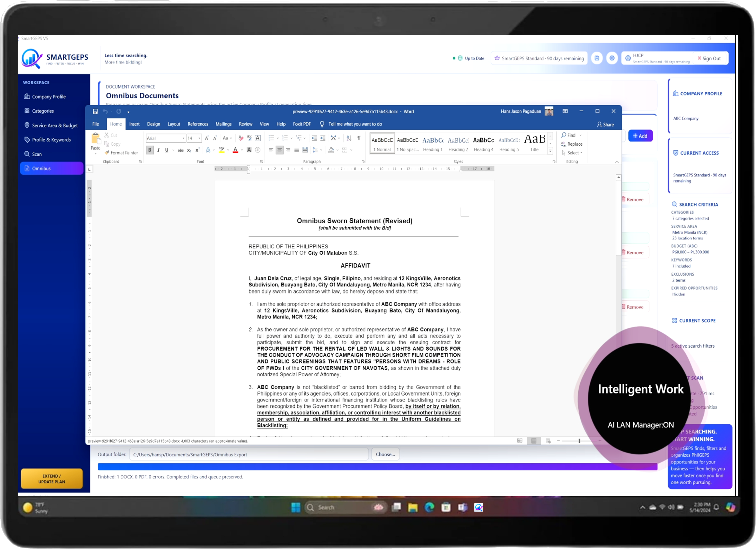This screenshot has width=756, height=549.
Task: Toggle Italic formatting in Word ribbon
Action: 158,150
